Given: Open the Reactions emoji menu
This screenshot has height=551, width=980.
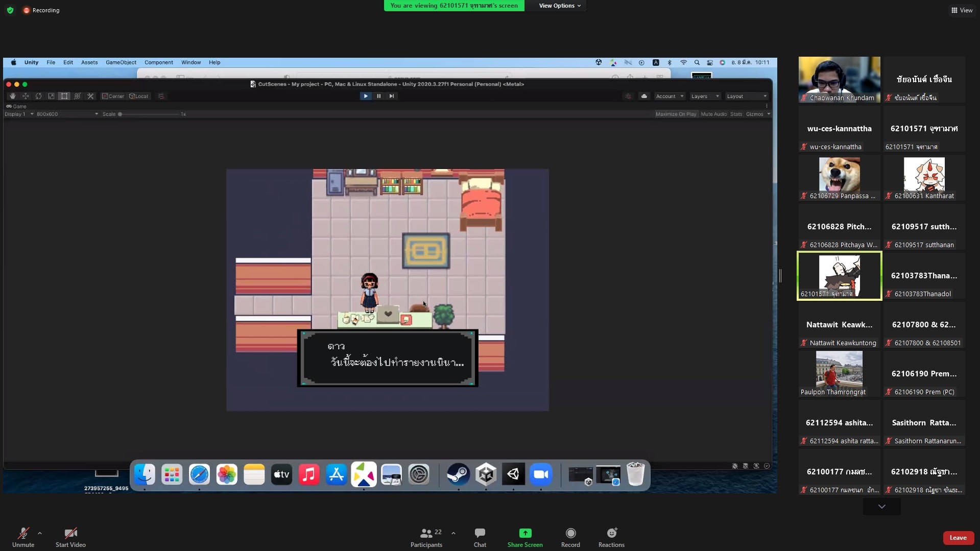Looking at the screenshot, I should tap(611, 533).
